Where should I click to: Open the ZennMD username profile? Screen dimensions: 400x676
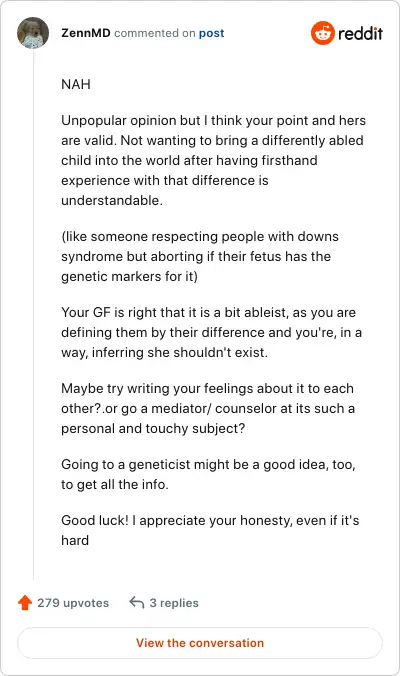pyautogui.click(x=86, y=33)
